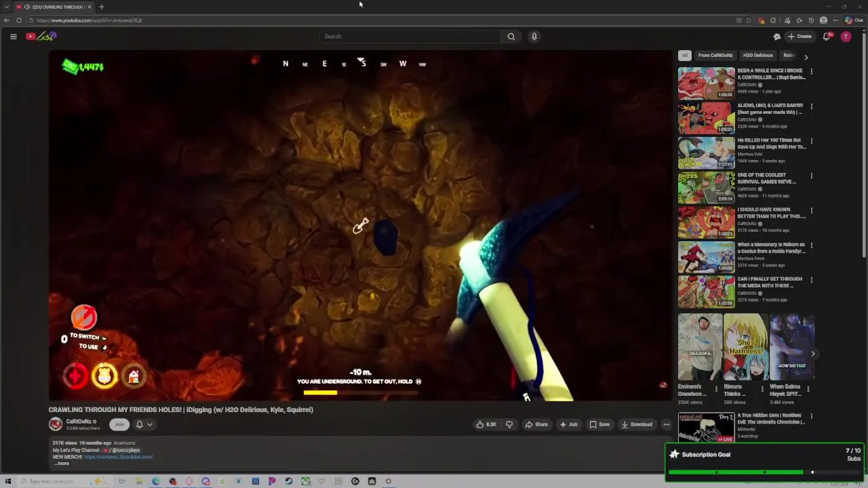Open the Resident Evil Umbrella Chronicles live video
This screenshot has width=868, height=488.
tap(707, 427)
